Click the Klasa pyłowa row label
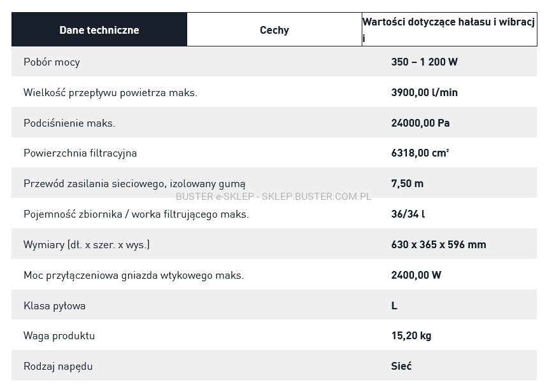The height and width of the screenshot is (392, 547). click(x=55, y=306)
